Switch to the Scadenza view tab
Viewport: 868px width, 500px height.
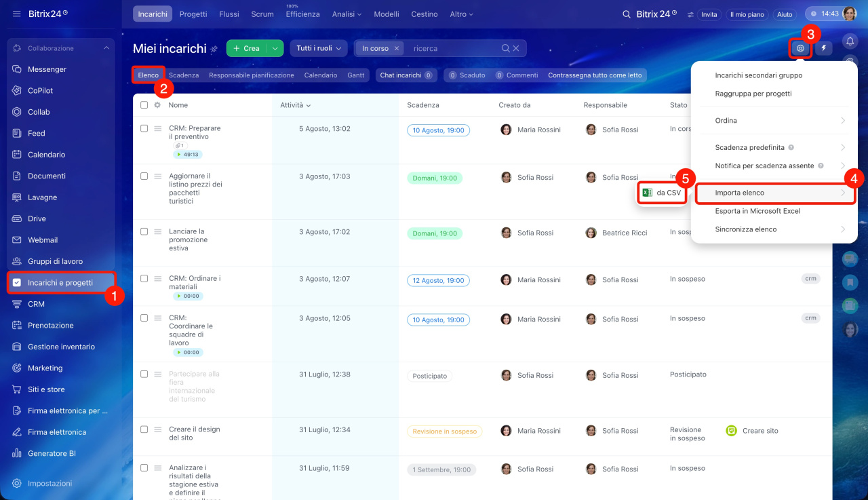(184, 75)
